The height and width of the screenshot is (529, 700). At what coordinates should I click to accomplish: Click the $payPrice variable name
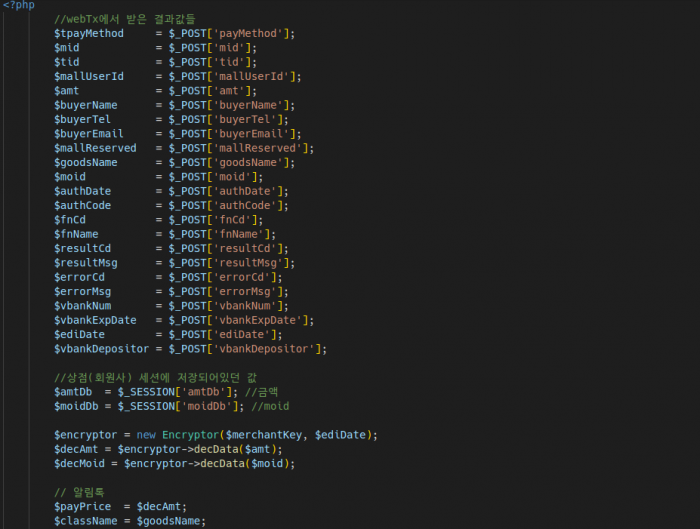[82, 507]
